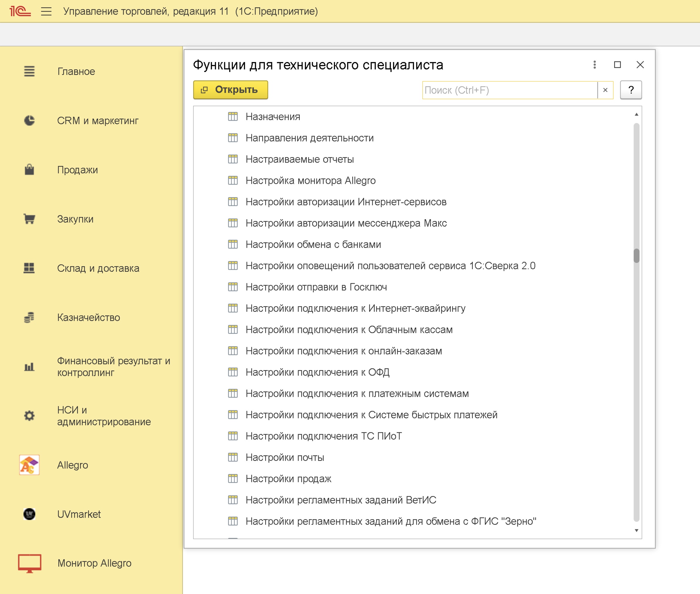The image size is (700, 594).
Task: Maximize the Функции для технического специалиста window
Action: click(617, 65)
